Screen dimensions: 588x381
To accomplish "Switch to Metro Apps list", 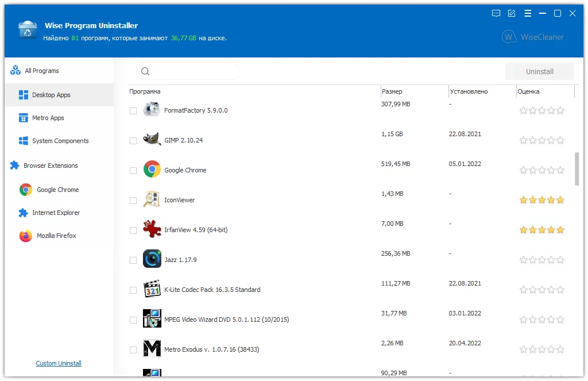I will pyautogui.click(x=48, y=118).
